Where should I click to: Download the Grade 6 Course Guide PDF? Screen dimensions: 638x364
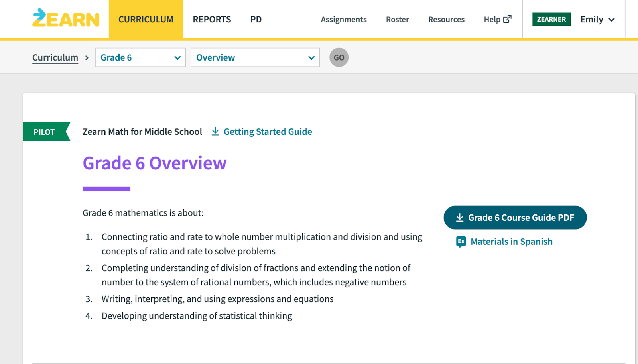point(515,218)
